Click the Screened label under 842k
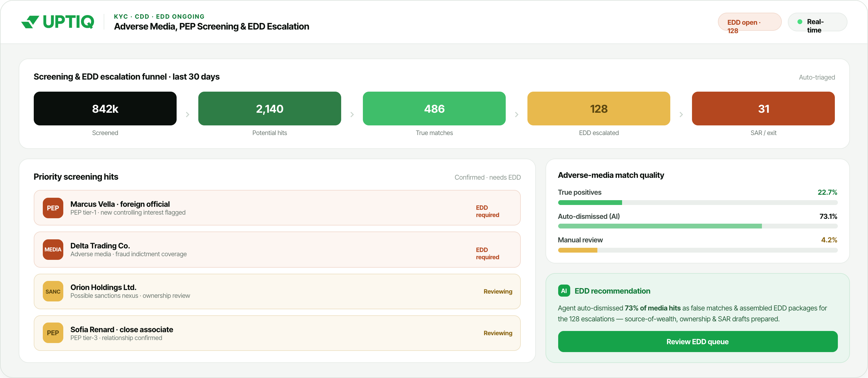 [x=105, y=133]
